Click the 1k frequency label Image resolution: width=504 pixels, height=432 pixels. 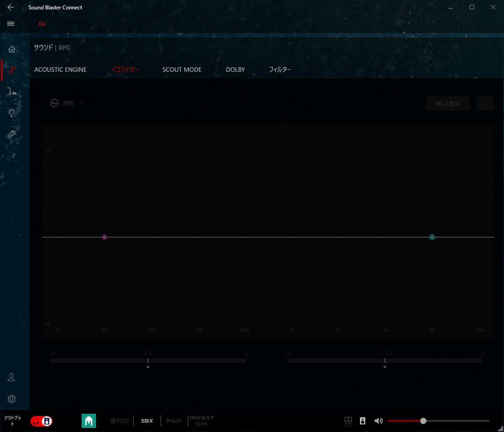pos(292,330)
